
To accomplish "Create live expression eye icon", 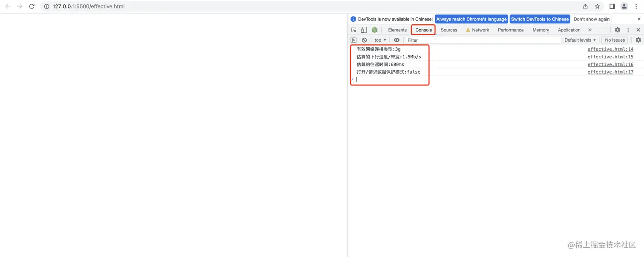I will tap(397, 40).
